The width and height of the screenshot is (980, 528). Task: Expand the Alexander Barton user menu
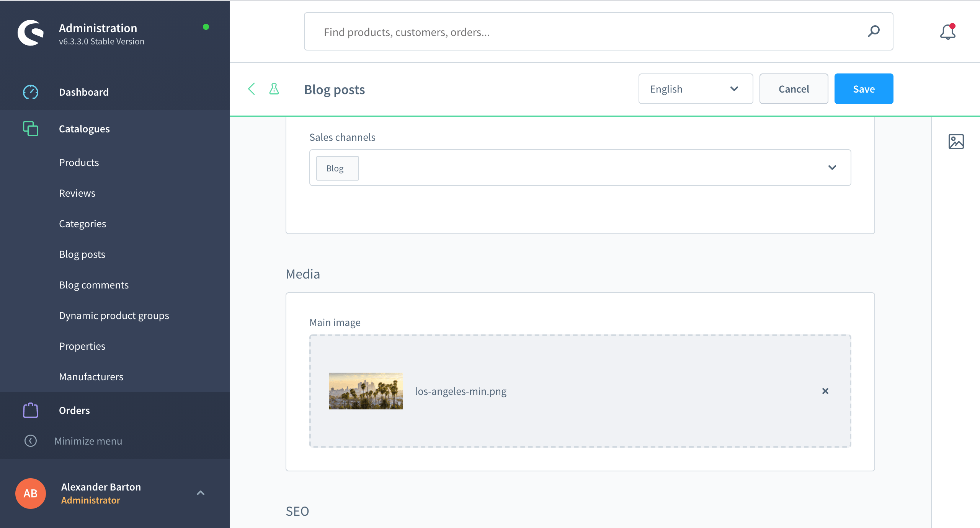coord(201,493)
